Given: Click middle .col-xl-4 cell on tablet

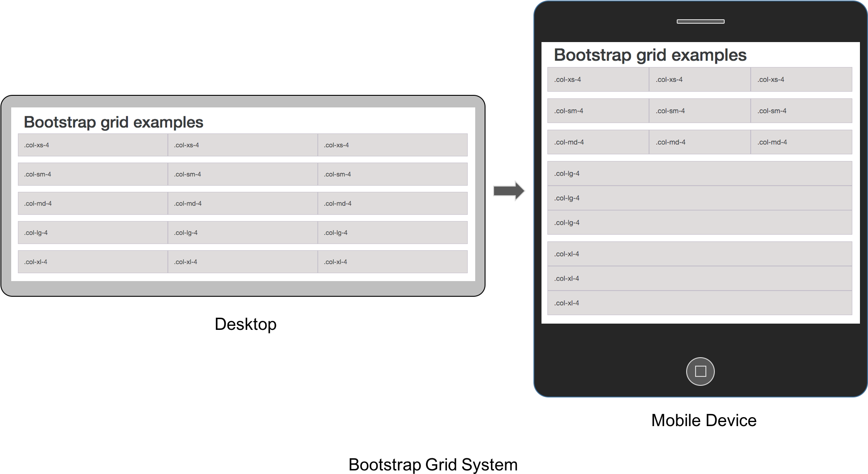Looking at the screenshot, I should point(242,262).
